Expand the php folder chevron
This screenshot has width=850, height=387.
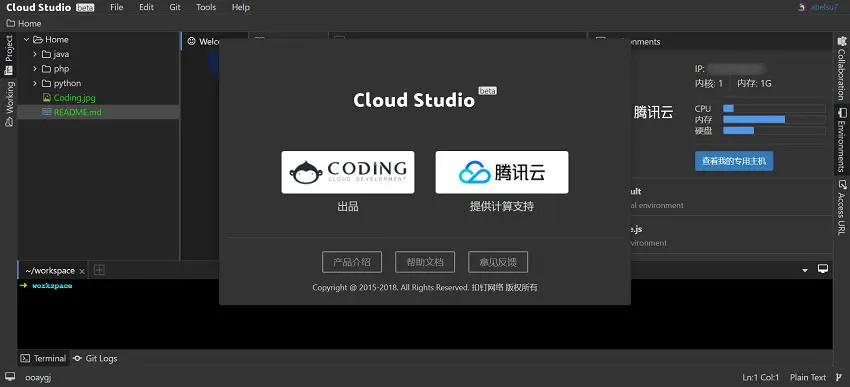[35, 69]
